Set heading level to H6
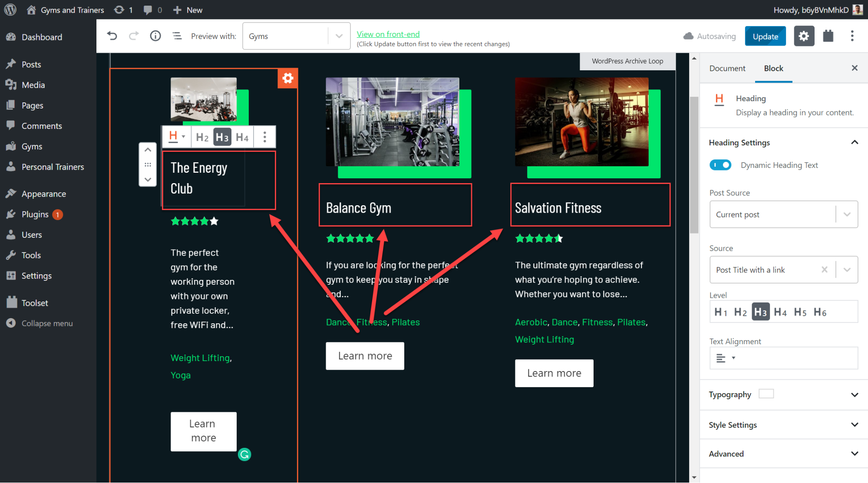 coord(820,311)
